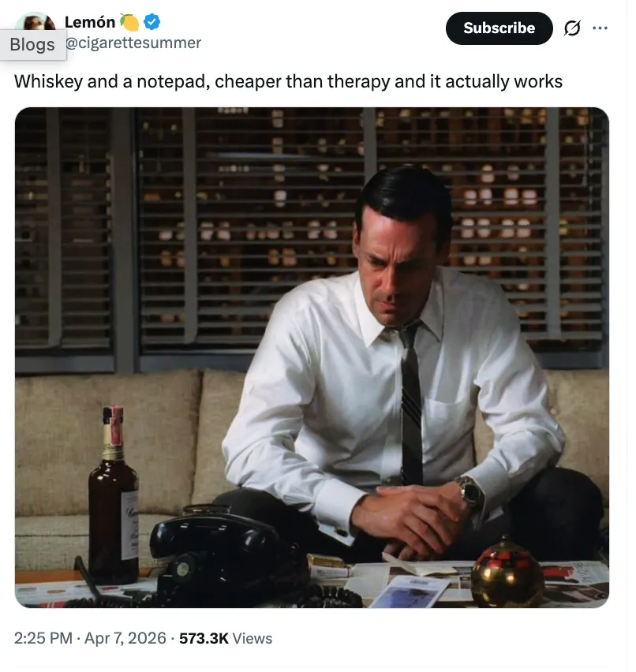Open the @cigarettesummer handle link
This screenshot has width=636, height=672.
click(135, 43)
